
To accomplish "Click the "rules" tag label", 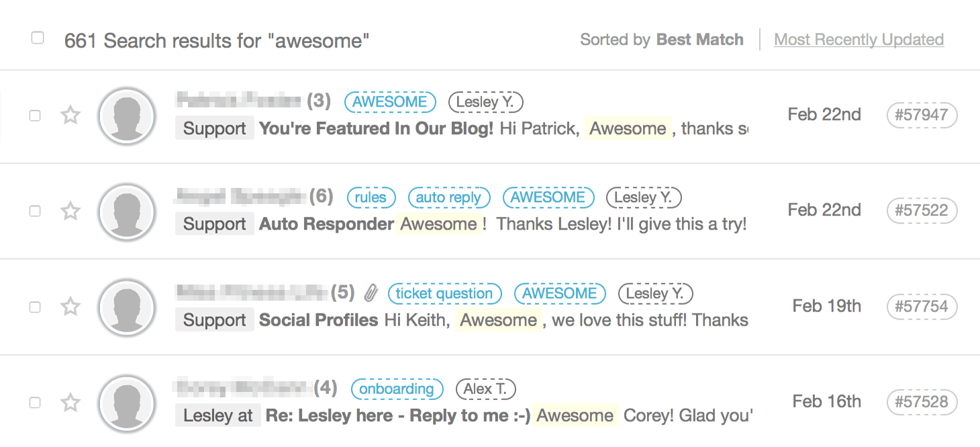I will 371,197.
